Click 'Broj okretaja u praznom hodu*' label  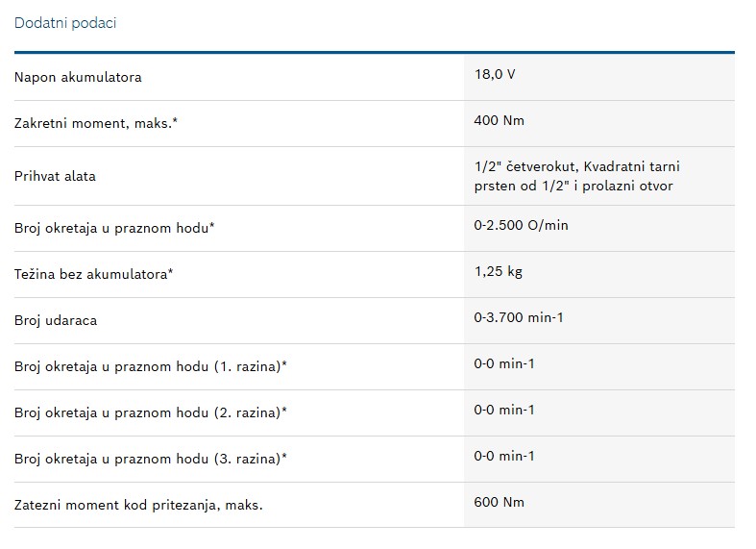tap(114, 228)
